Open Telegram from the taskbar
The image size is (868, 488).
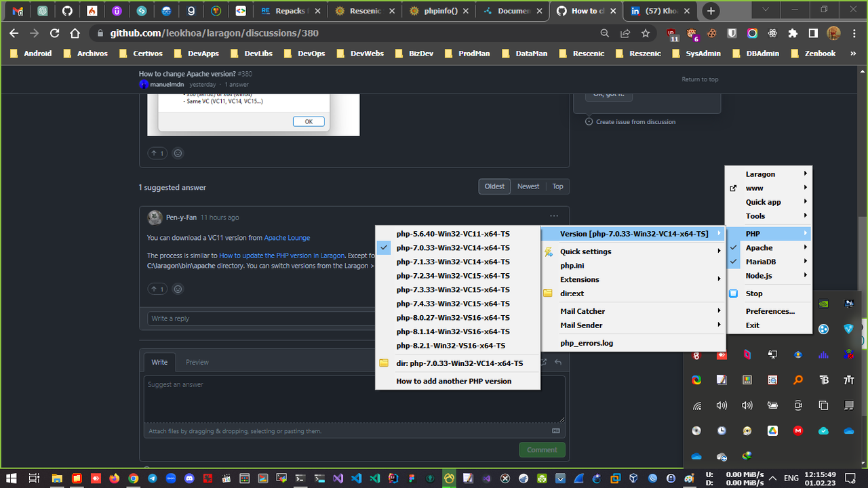tap(153, 478)
